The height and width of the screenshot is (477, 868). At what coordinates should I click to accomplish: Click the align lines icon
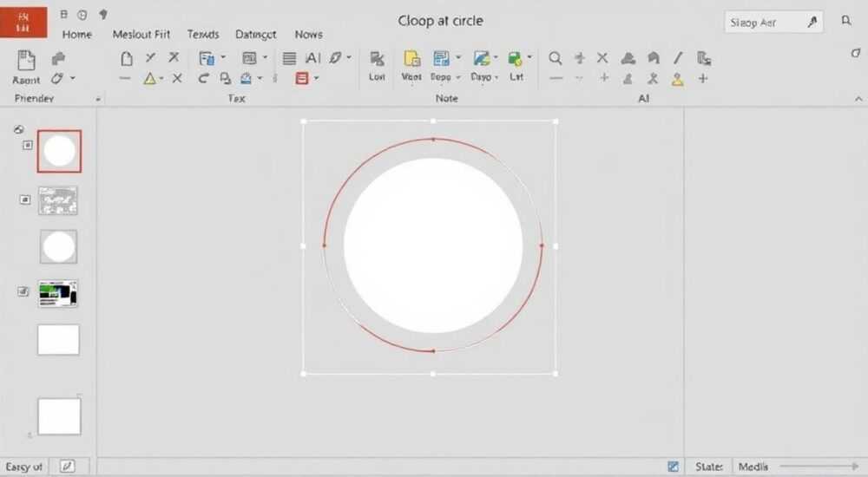coord(289,58)
